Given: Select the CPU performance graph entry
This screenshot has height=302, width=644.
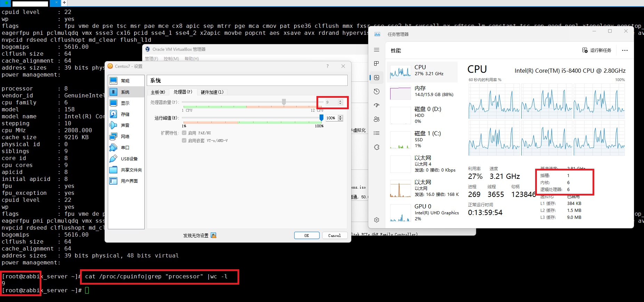Looking at the screenshot, I should (422, 72).
